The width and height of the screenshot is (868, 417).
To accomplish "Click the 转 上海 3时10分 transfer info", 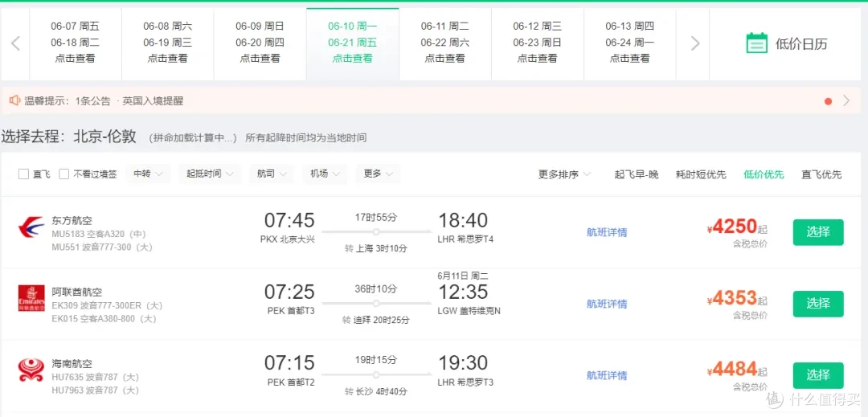I will click(376, 249).
